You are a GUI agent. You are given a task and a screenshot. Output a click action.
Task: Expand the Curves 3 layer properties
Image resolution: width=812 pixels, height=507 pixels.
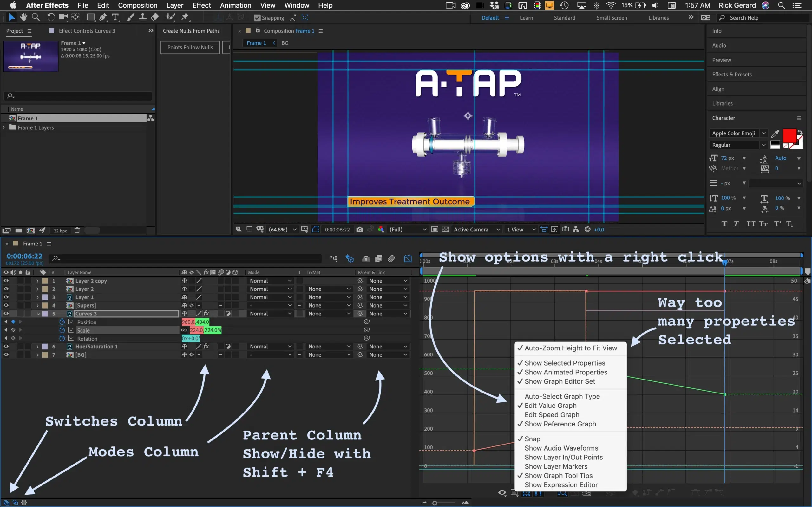coord(38,314)
